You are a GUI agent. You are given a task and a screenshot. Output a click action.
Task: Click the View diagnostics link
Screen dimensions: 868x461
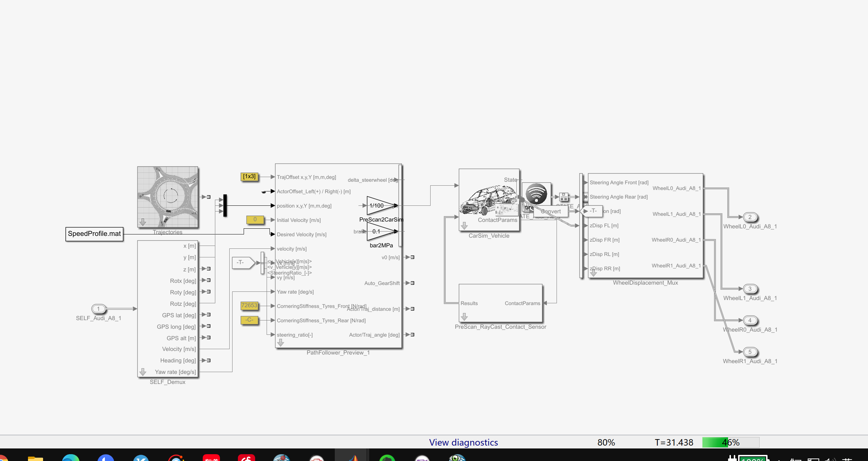click(463, 442)
